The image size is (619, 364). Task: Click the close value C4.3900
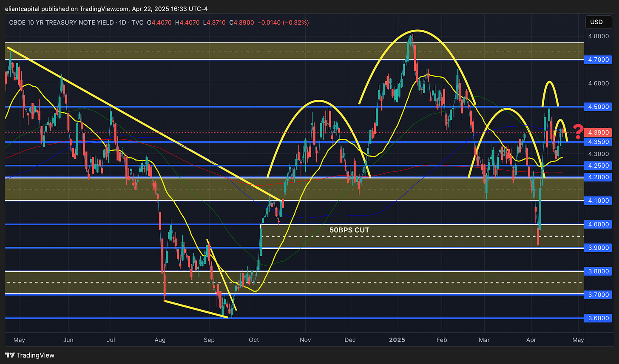242,22
